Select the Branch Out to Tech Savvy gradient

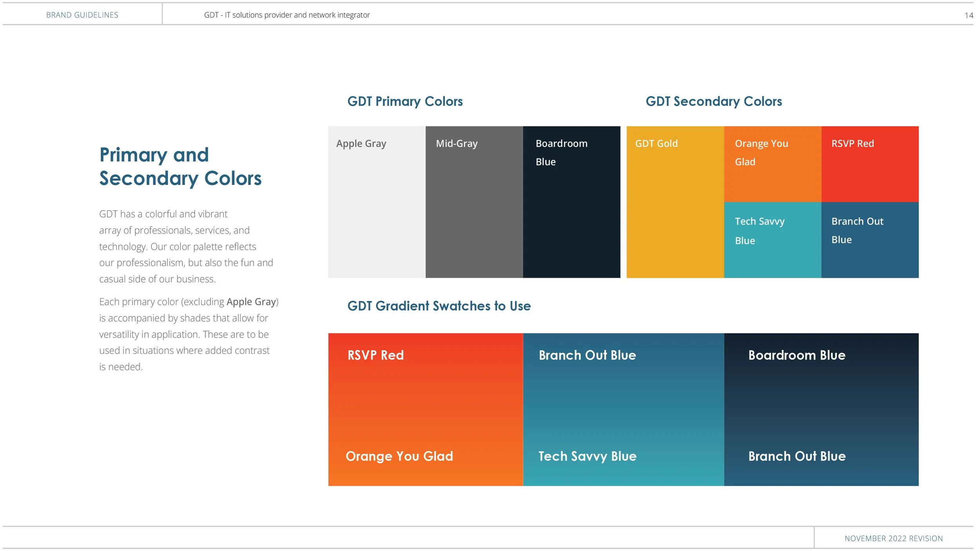pos(623,410)
